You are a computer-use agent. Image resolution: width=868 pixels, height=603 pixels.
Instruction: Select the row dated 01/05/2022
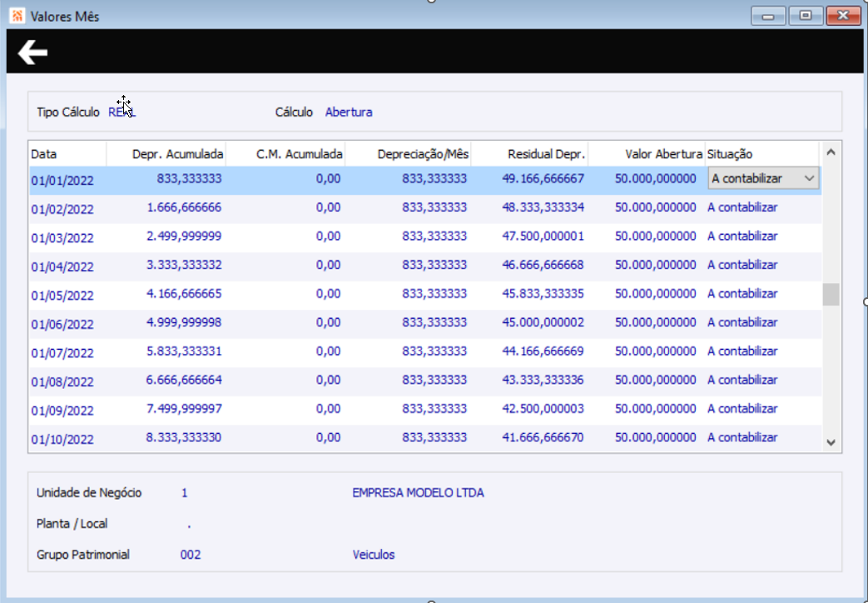[425, 296]
